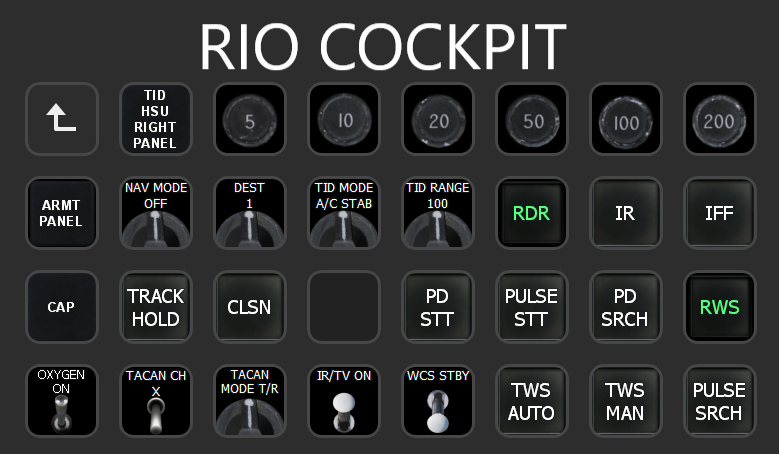Activate the RWS radar mode button

click(x=719, y=307)
